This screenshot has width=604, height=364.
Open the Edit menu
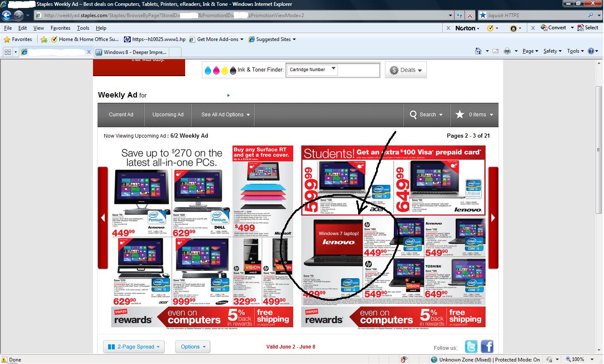pos(23,28)
